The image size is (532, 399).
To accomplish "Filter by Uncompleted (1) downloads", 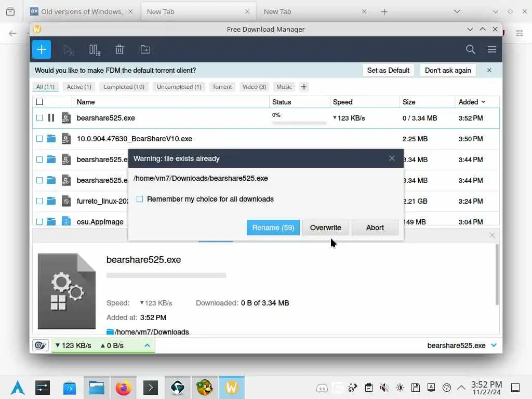I will click(x=179, y=87).
